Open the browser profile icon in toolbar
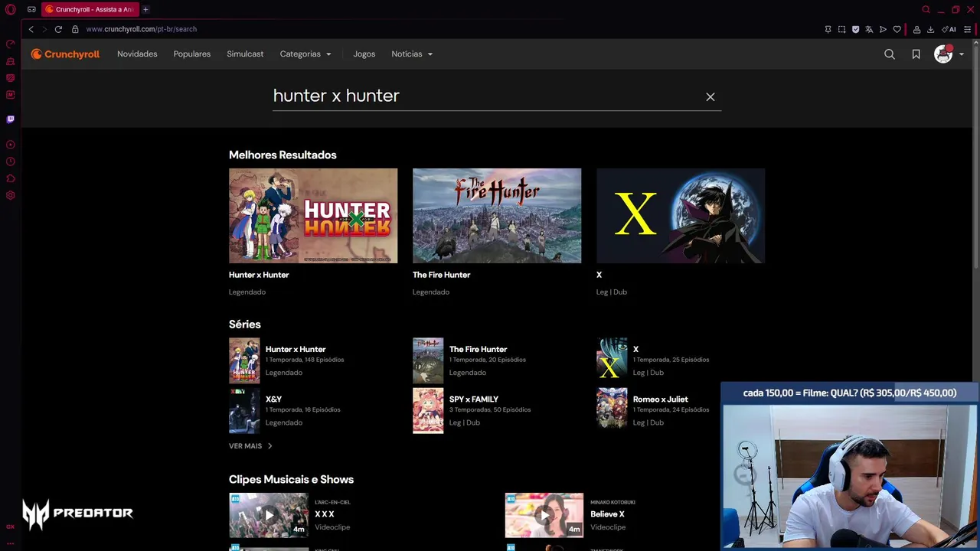 [917, 29]
